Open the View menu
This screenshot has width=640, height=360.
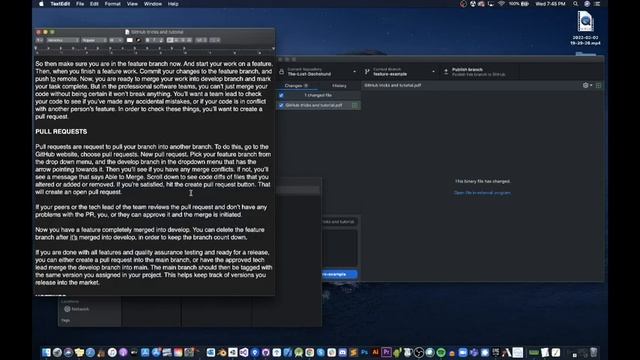point(132,4)
